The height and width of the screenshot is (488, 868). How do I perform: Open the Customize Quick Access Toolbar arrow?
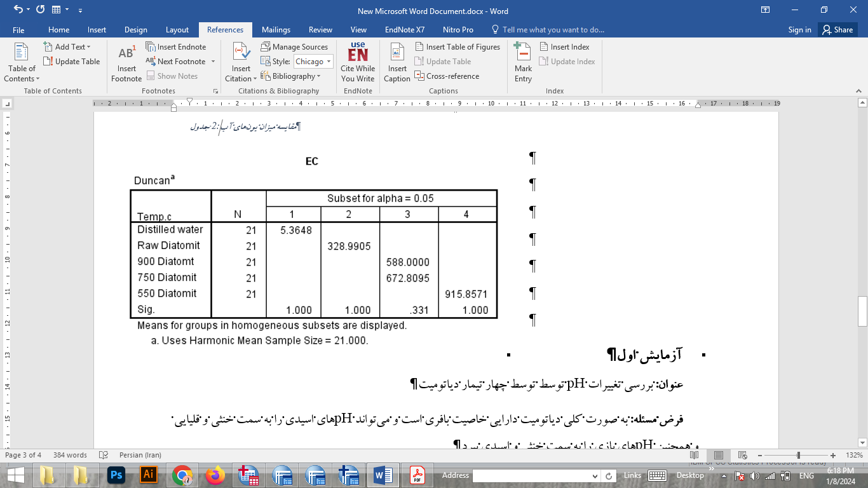pos(80,10)
